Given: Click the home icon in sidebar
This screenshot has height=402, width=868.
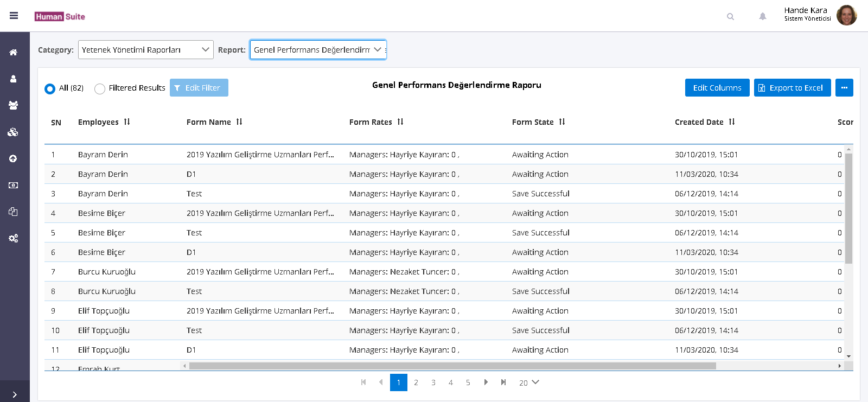Looking at the screenshot, I should pyautogui.click(x=14, y=53).
